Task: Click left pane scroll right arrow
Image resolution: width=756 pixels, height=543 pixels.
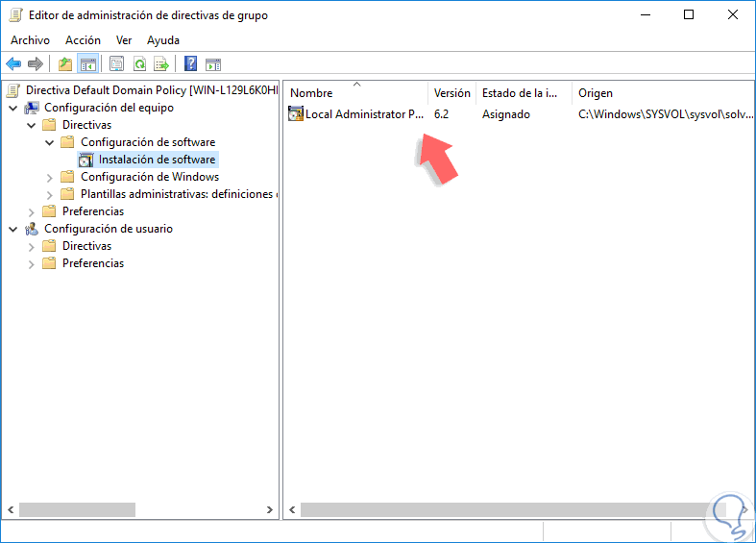Action: (270, 509)
